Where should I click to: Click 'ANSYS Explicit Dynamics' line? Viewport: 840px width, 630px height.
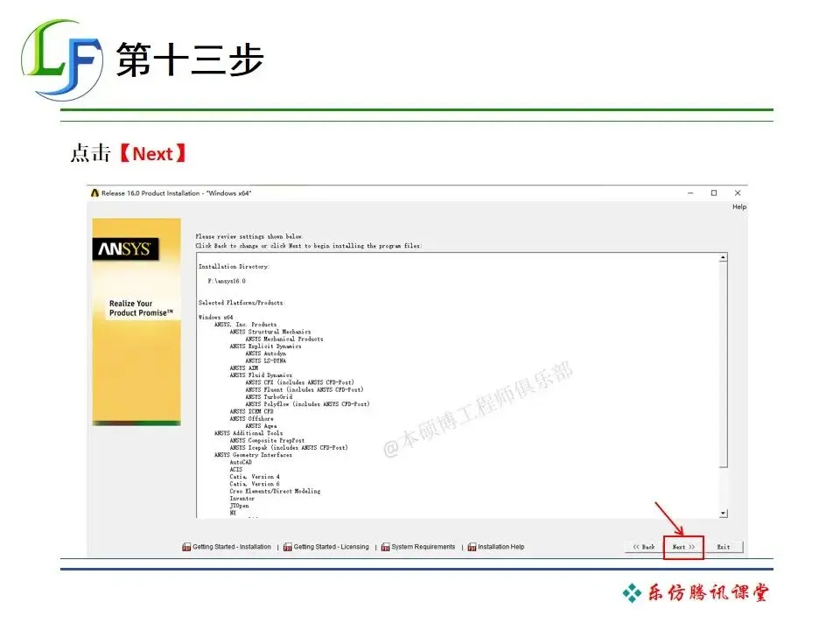click(x=265, y=346)
